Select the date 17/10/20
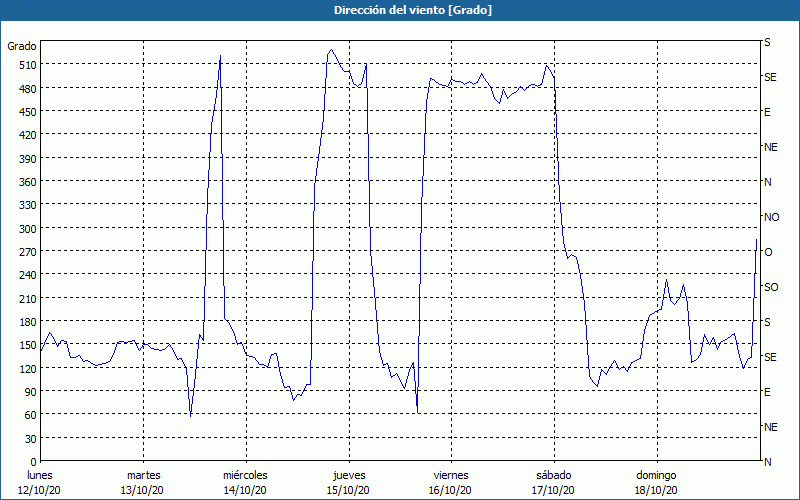This screenshot has width=800, height=500. [x=553, y=490]
